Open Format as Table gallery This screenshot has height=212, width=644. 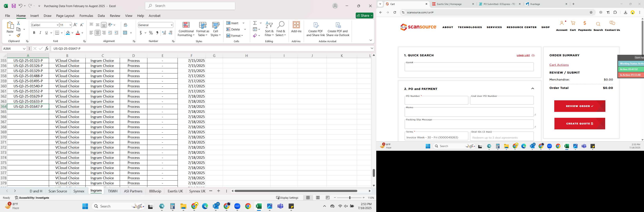pos(202,29)
